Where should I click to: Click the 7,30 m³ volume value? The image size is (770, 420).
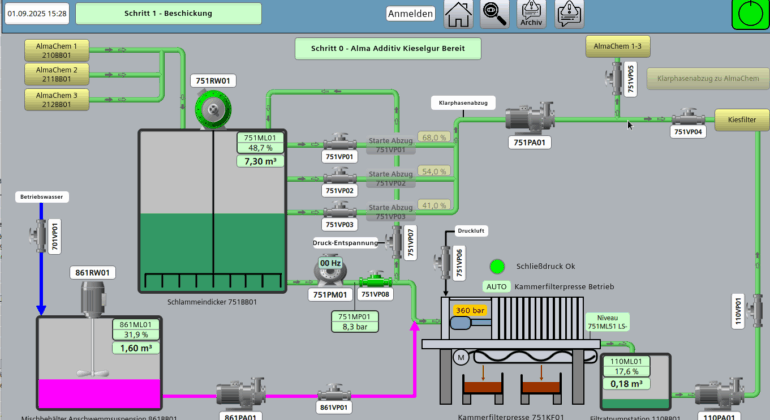click(x=260, y=161)
